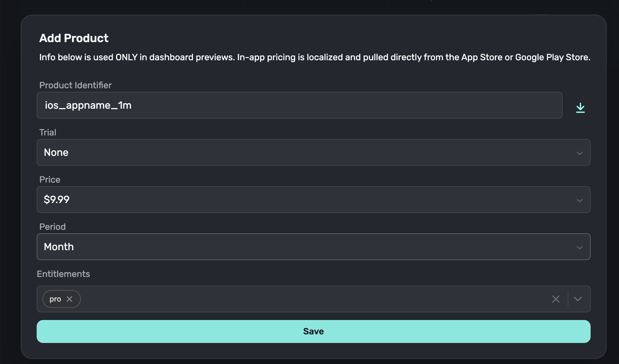Open the Period dropdown showing Month
Image resolution: width=619 pixels, height=364 pixels.
[313, 246]
